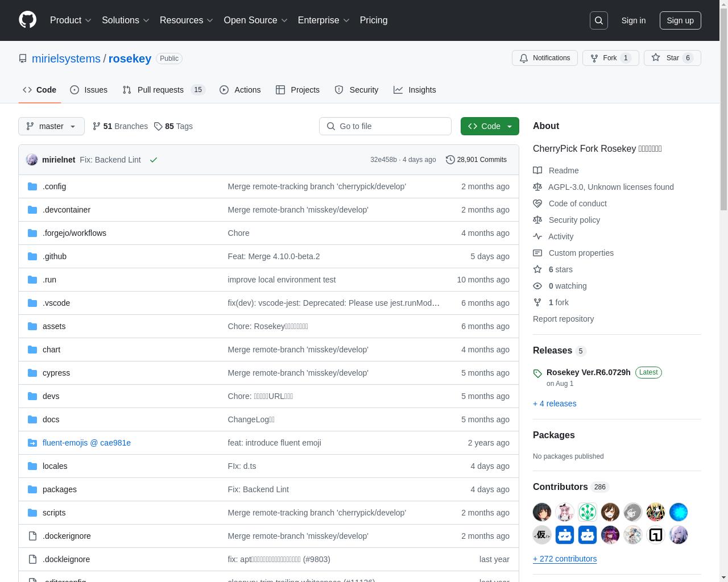The height and width of the screenshot is (582, 728).
Task: Open the + 272 contributors link
Action: [565, 559]
